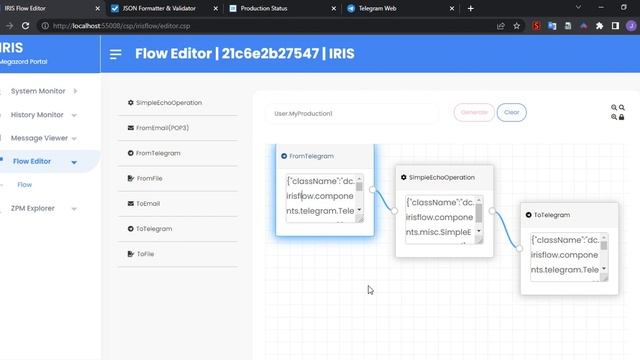Switch to the JSON Formatter & Validator tab
This screenshot has width=640, height=360.
point(159,8)
